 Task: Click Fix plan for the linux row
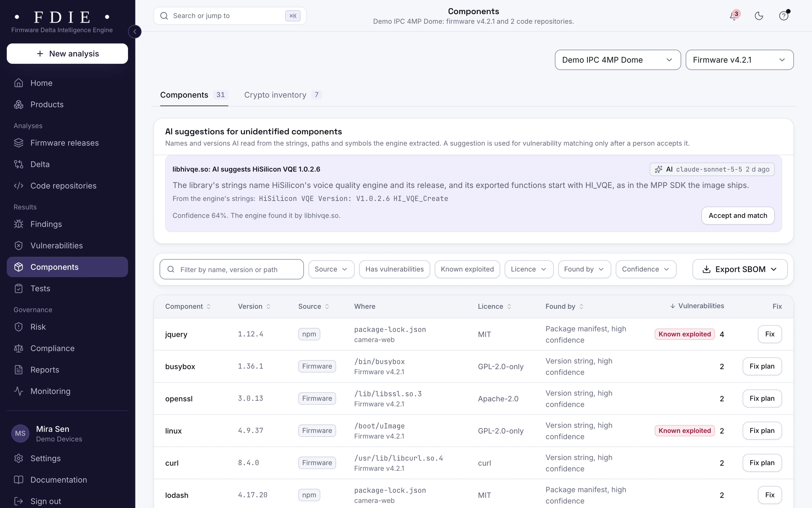coord(762,430)
